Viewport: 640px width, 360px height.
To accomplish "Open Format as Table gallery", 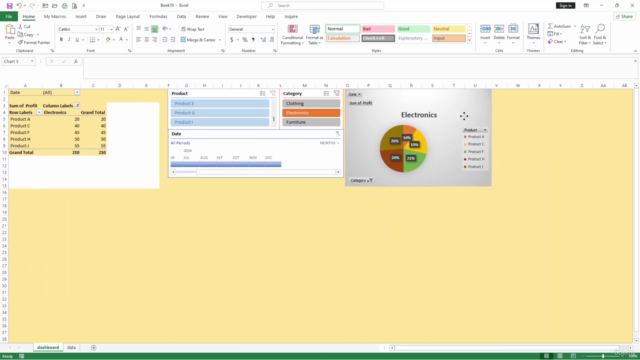I will tap(314, 35).
